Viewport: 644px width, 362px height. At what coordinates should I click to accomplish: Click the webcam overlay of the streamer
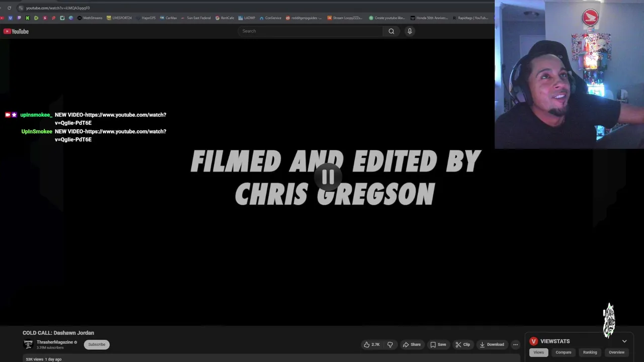coord(569,74)
